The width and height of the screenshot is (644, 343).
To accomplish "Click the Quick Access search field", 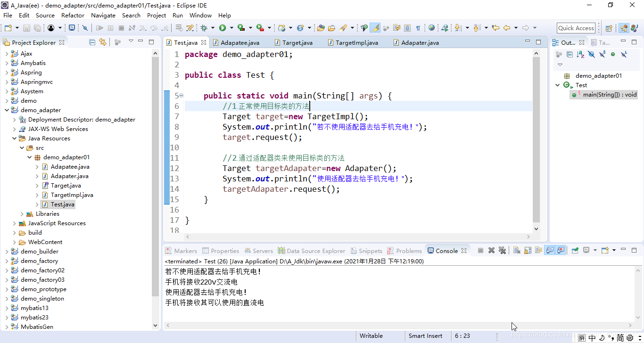I will point(576,28).
